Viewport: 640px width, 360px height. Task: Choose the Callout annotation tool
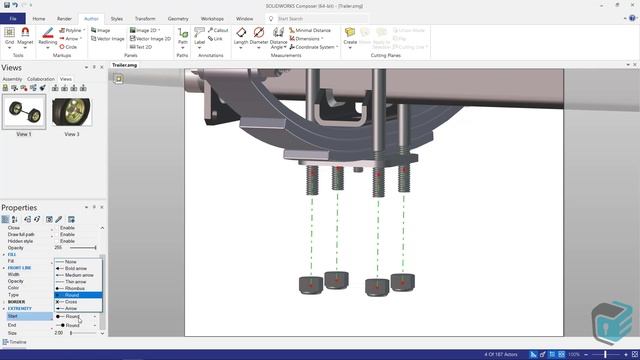point(218,30)
